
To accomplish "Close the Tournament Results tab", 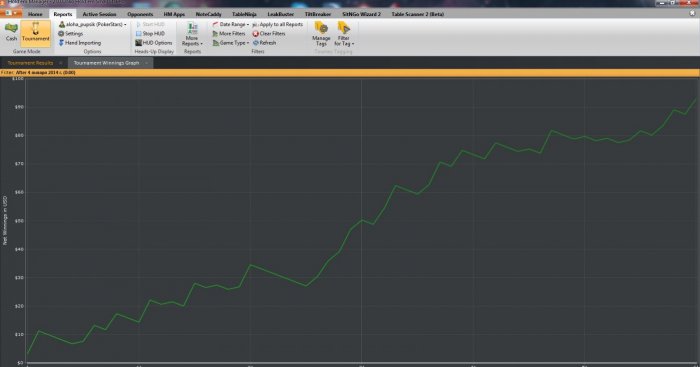I will [61, 63].
